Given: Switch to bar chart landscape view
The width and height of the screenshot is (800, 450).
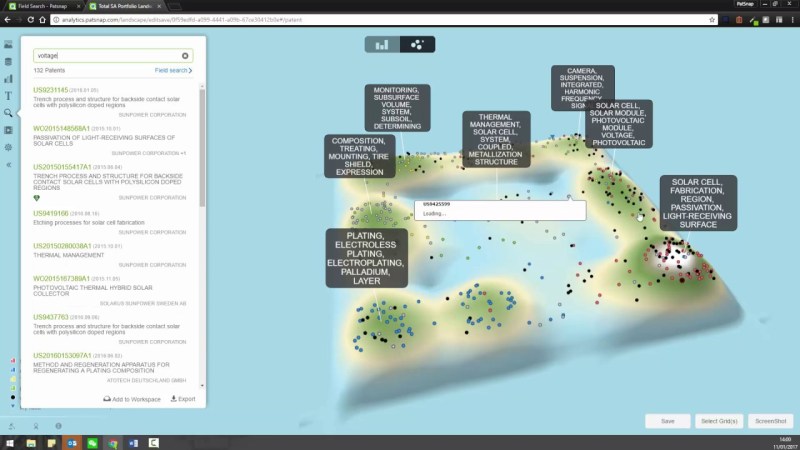Looking at the screenshot, I should (382, 45).
